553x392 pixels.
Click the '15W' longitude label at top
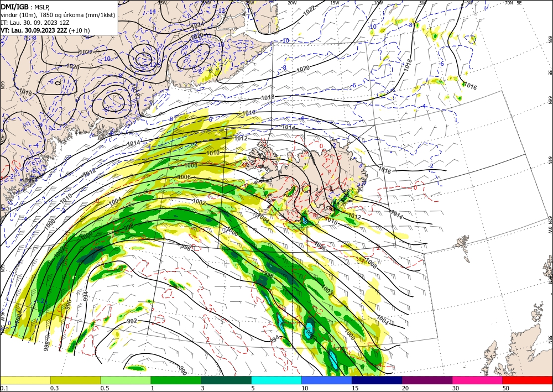coord(335,3)
